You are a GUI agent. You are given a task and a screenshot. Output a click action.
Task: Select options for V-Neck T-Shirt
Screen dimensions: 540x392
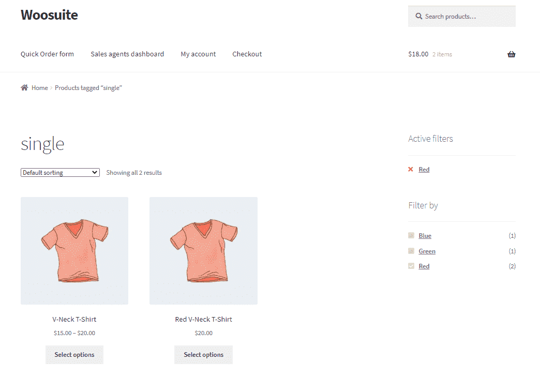click(74, 355)
